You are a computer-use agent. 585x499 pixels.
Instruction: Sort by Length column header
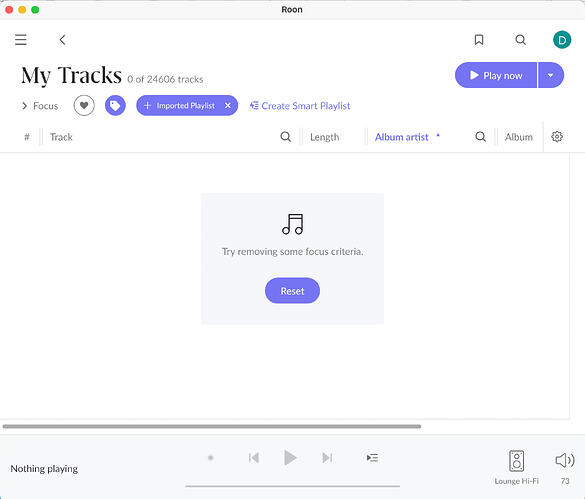[x=325, y=137]
